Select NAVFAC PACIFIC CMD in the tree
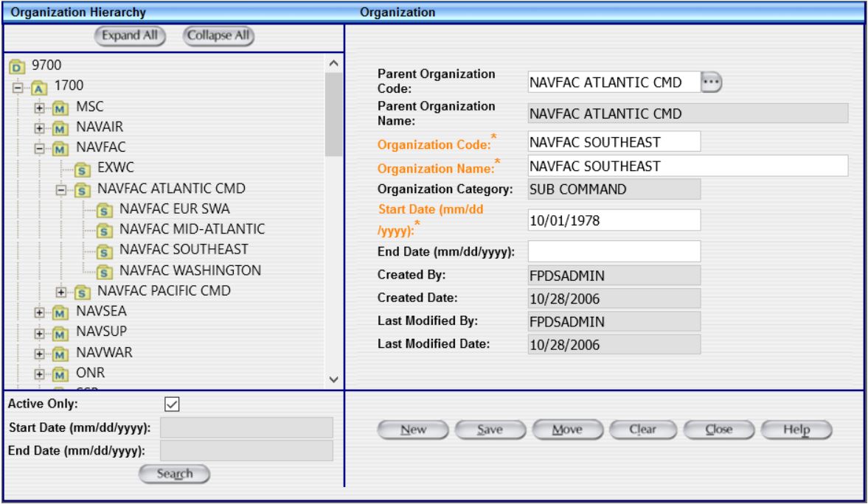The width and height of the screenshot is (868, 504). click(x=164, y=291)
